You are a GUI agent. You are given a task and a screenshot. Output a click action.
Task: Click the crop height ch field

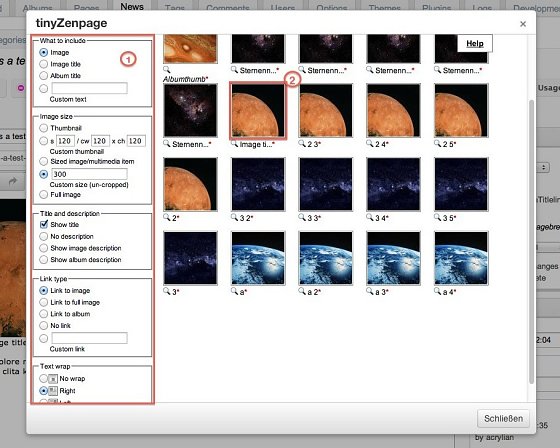point(136,141)
